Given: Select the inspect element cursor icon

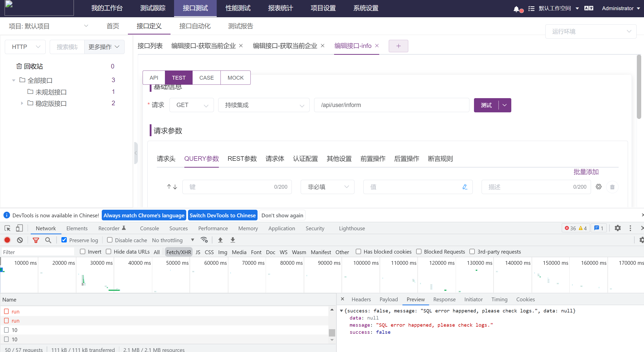Looking at the screenshot, I should 7,228.
